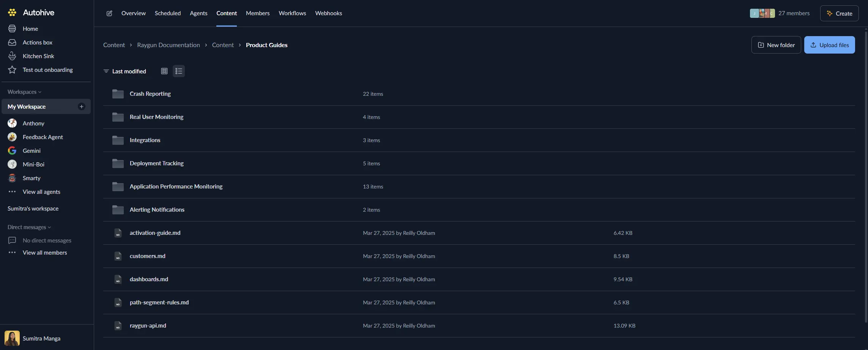Click the activation-guide.md file icon

pos(118,233)
